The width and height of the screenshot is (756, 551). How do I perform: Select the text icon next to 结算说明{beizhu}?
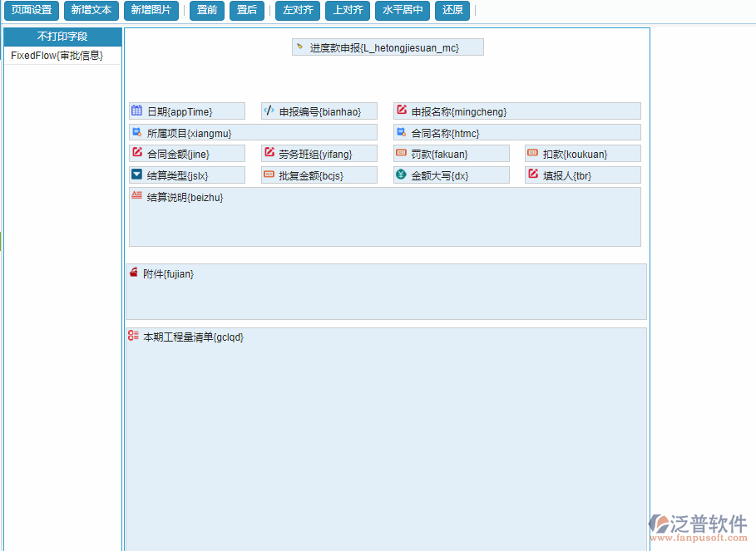[x=135, y=195]
